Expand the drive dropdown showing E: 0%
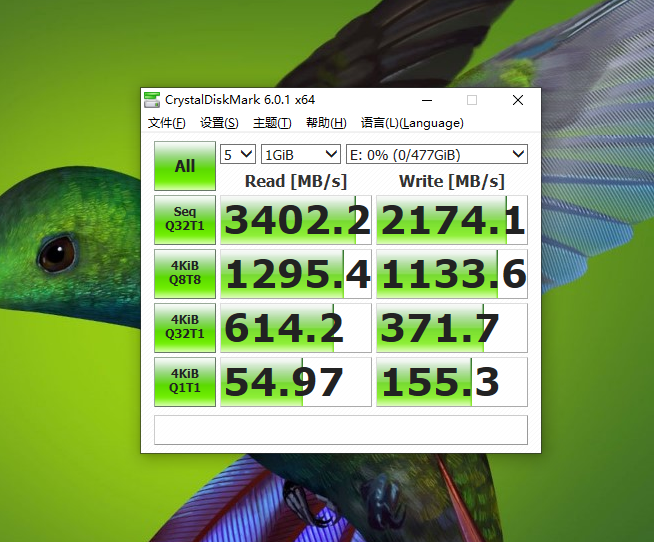This screenshot has width=654, height=542. pos(437,154)
